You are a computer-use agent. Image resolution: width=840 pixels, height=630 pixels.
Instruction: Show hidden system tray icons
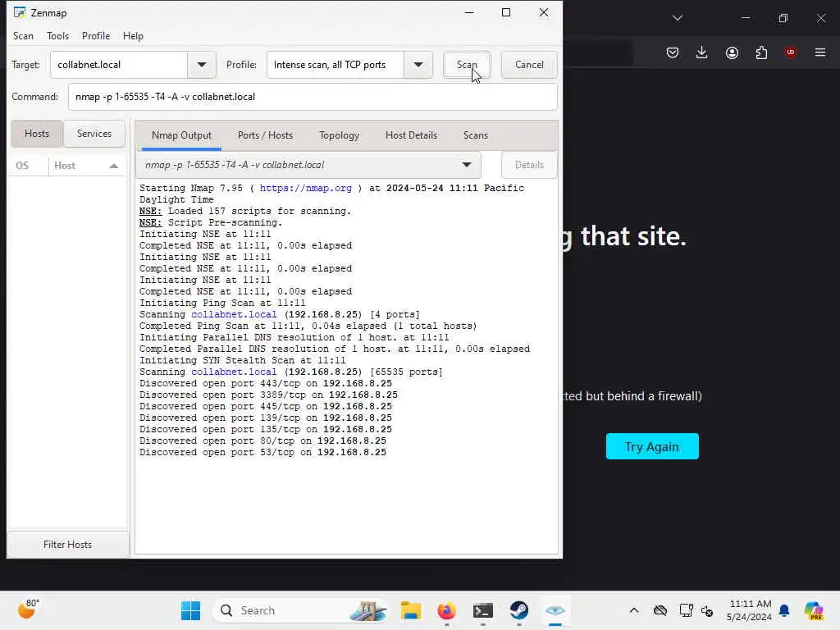[634, 610]
